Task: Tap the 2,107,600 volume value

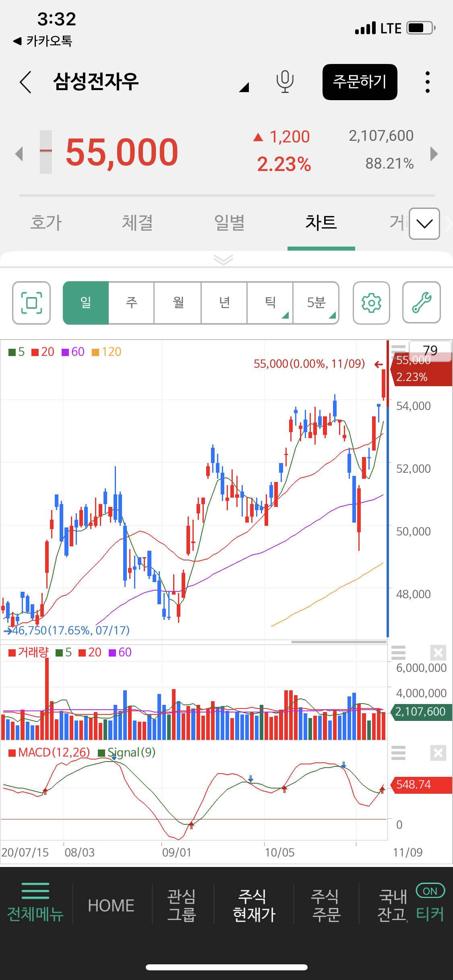Action: [x=381, y=136]
